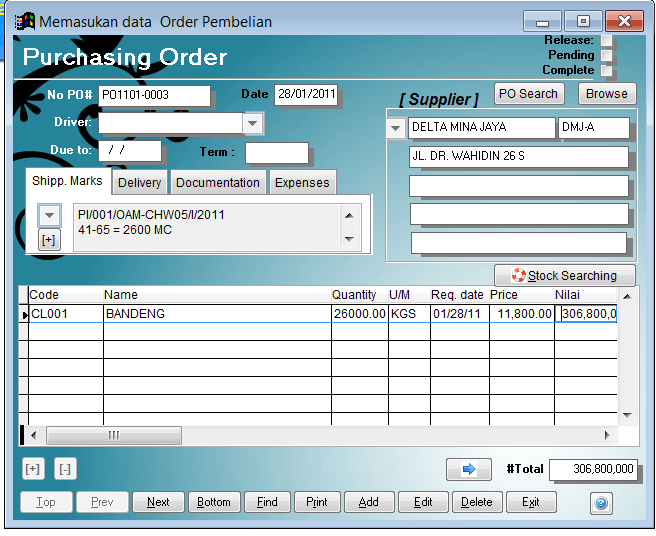The width and height of the screenshot is (656, 536).
Task: Click the Find button
Action: click(x=267, y=502)
